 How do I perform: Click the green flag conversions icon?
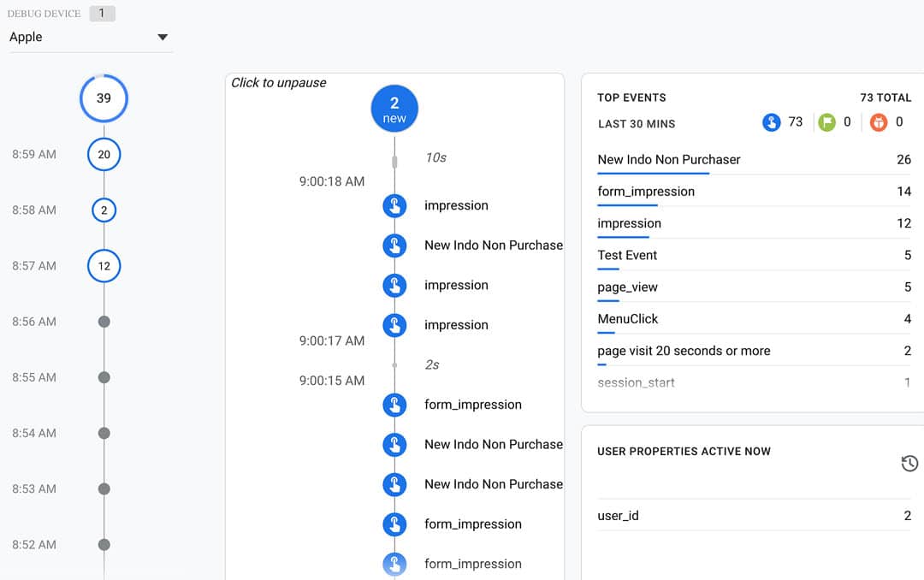coord(826,122)
